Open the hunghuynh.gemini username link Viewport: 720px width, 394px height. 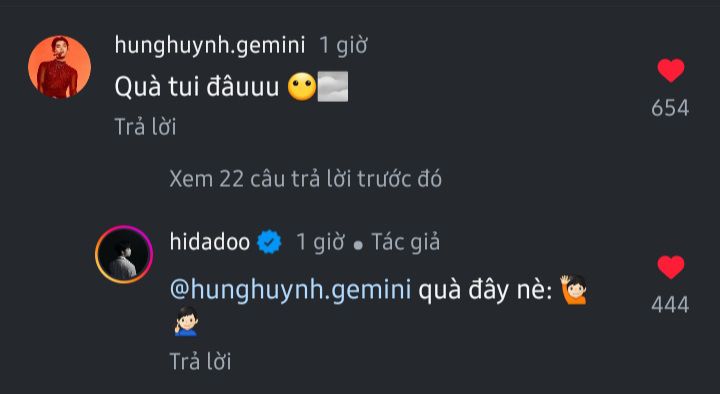pos(210,45)
